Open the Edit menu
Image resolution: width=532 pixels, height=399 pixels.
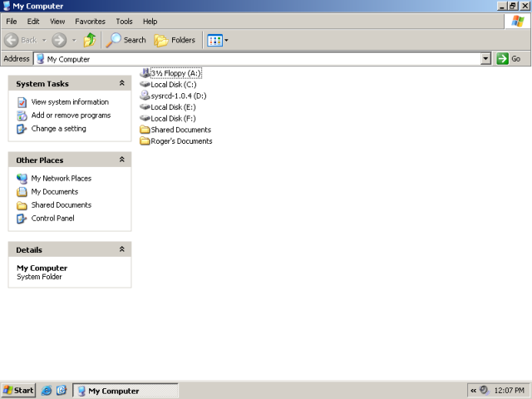pos(33,22)
